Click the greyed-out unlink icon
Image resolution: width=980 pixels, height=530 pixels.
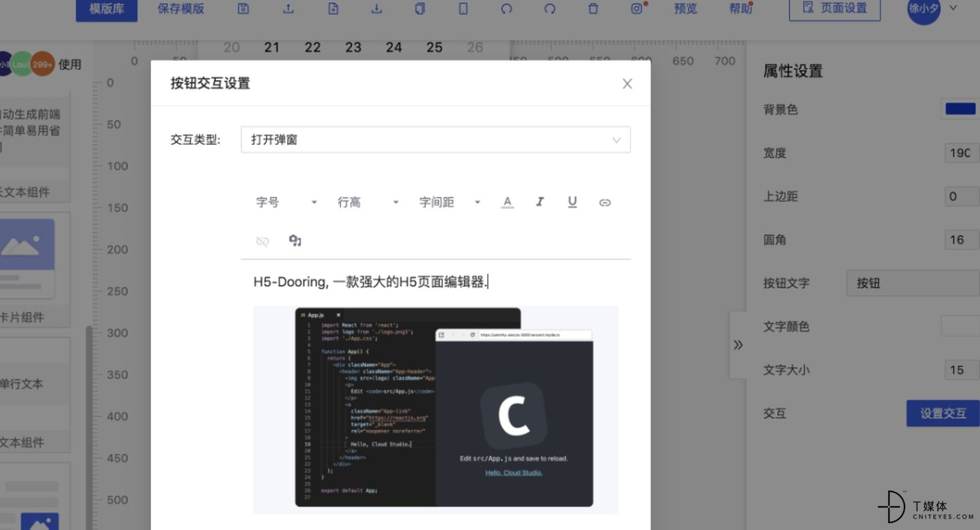point(263,241)
